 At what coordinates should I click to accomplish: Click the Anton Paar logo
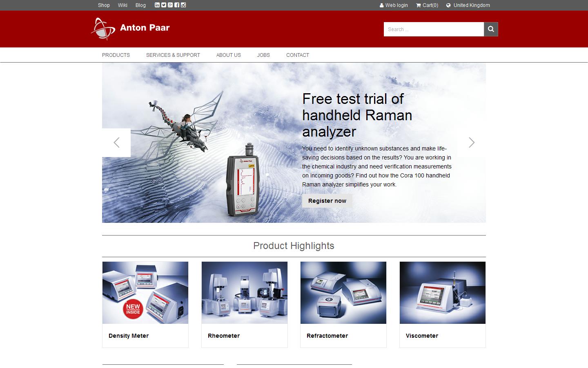[x=130, y=29]
